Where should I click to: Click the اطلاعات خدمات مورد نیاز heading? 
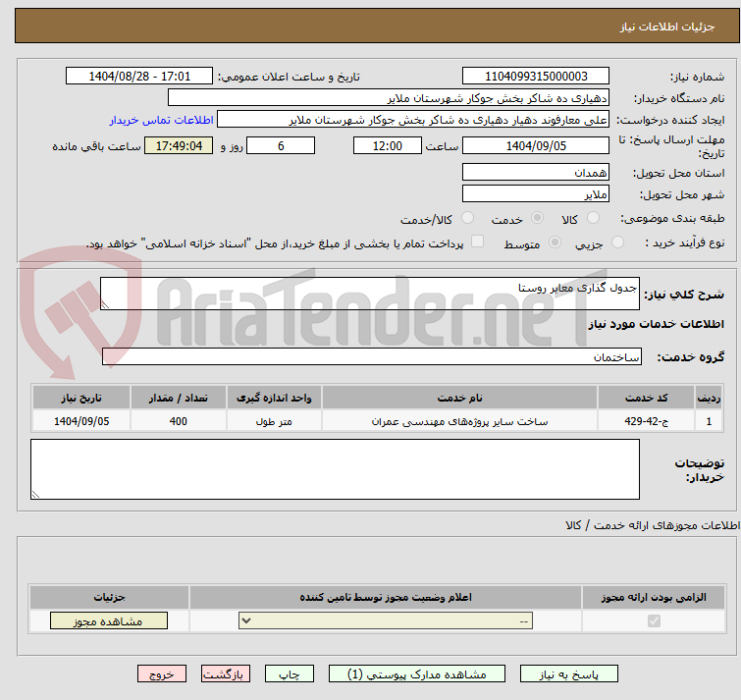pyautogui.click(x=656, y=324)
